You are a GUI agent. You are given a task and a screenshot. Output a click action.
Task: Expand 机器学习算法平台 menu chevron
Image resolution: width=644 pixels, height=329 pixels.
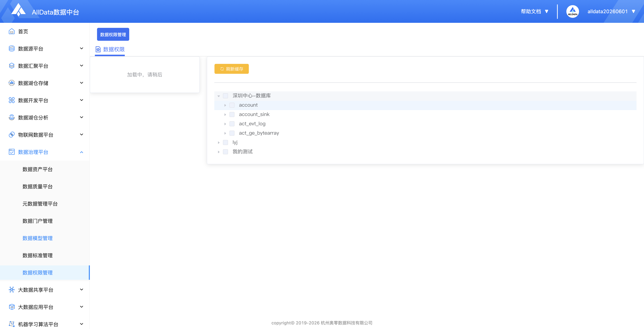[x=82, y=324]
